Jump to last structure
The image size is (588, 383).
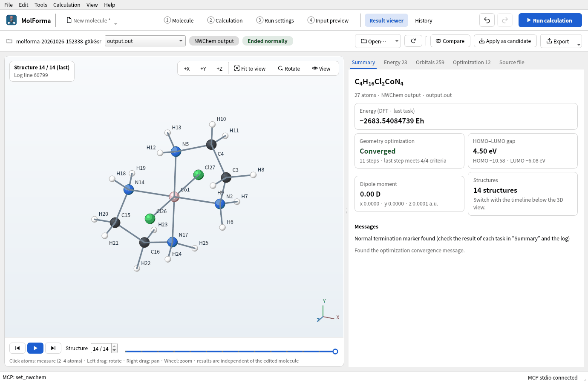(x=53, y=348)
